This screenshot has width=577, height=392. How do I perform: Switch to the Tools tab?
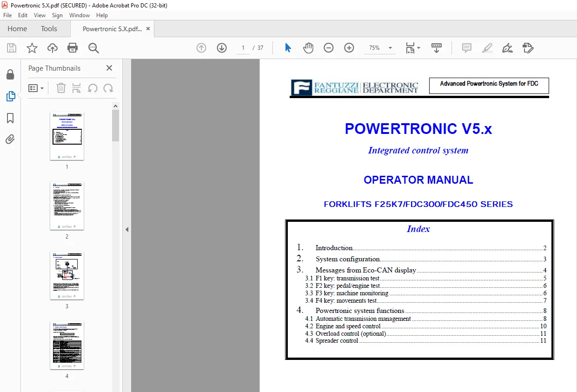49,29
